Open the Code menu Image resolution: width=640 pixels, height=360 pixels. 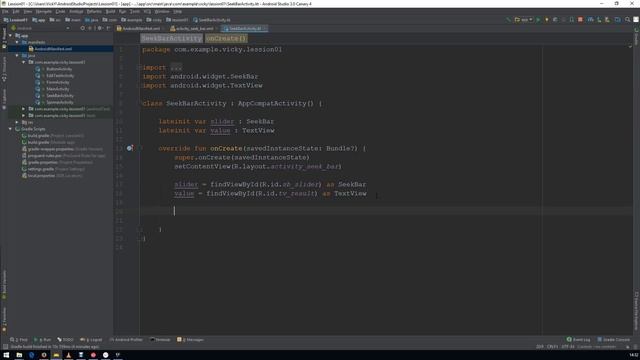click(x=60, y=11)
